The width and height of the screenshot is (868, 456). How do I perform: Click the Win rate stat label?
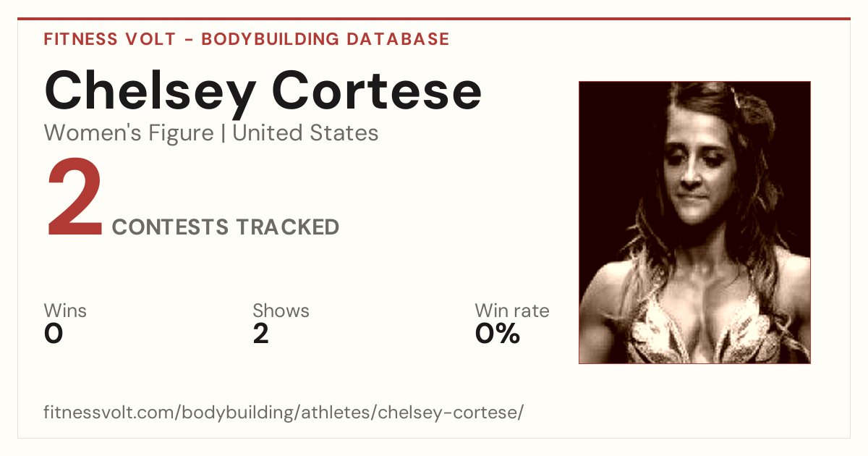512,311
